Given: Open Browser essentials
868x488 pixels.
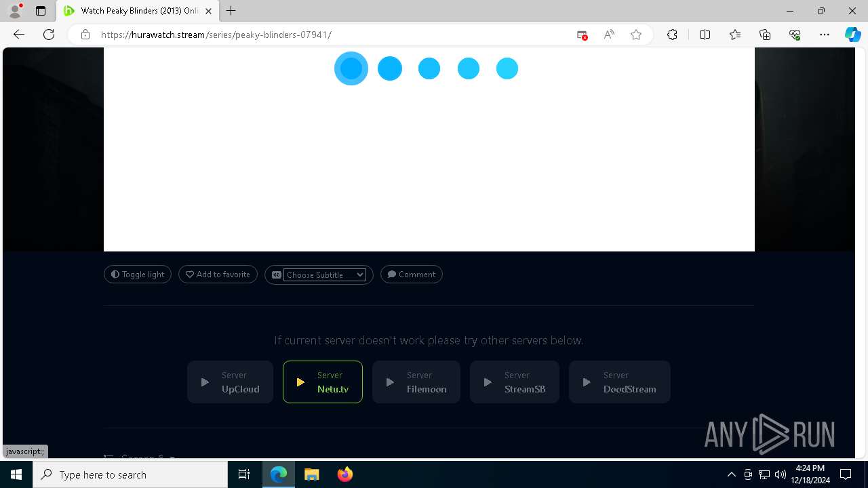Looking at the screenshot, I should (795, 35).
